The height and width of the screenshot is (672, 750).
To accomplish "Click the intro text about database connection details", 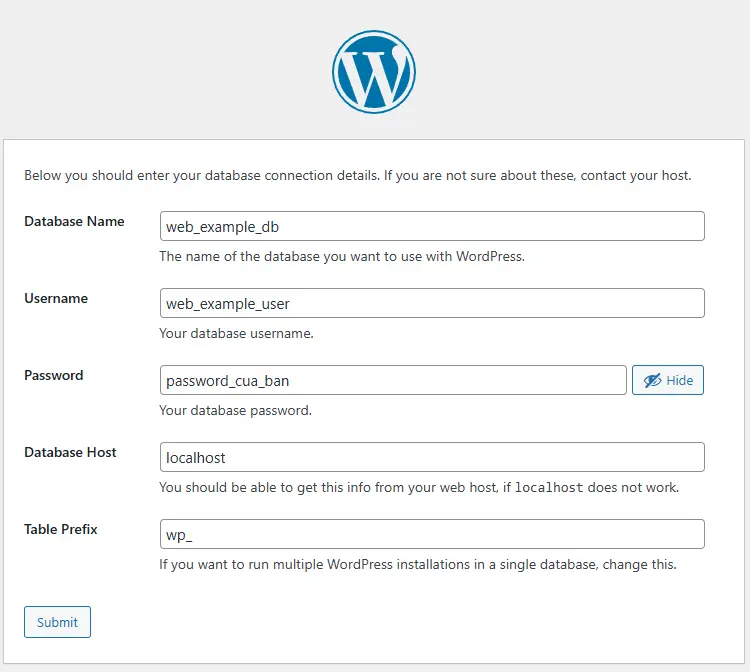I will (x=357, y=175).
